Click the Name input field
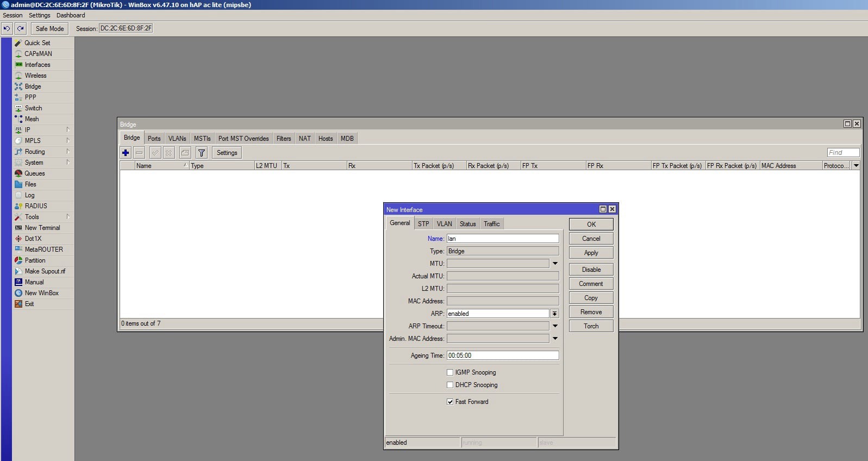Image resolution: width=868 pixels, height=461 pixels. coord(502,239)
